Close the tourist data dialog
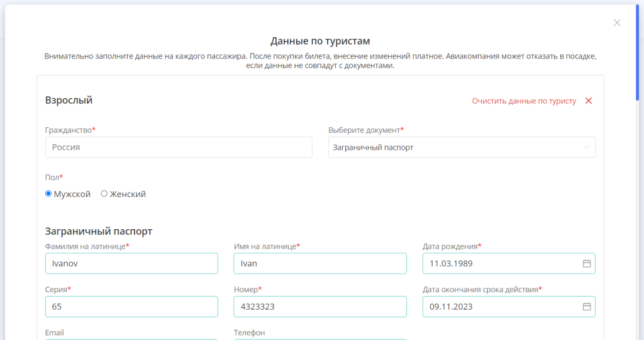 click(x=617, y=23)
